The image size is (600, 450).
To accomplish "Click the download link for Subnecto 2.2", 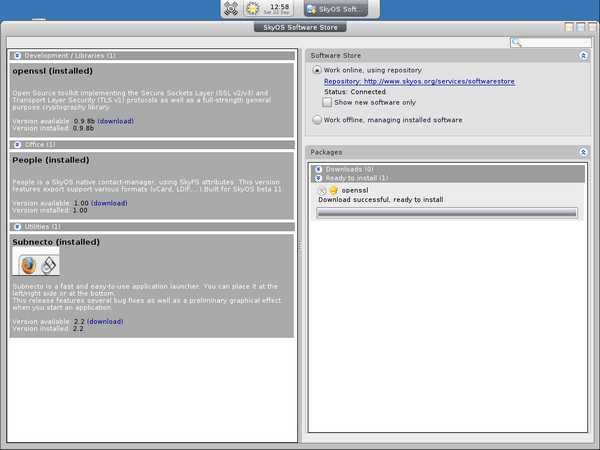I will coord(105,321).
